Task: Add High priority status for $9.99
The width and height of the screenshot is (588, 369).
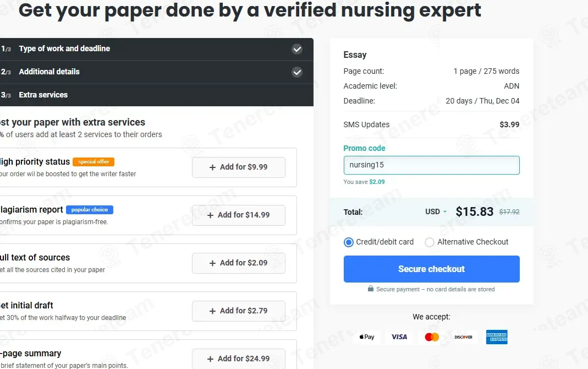Action: [238, 167]
